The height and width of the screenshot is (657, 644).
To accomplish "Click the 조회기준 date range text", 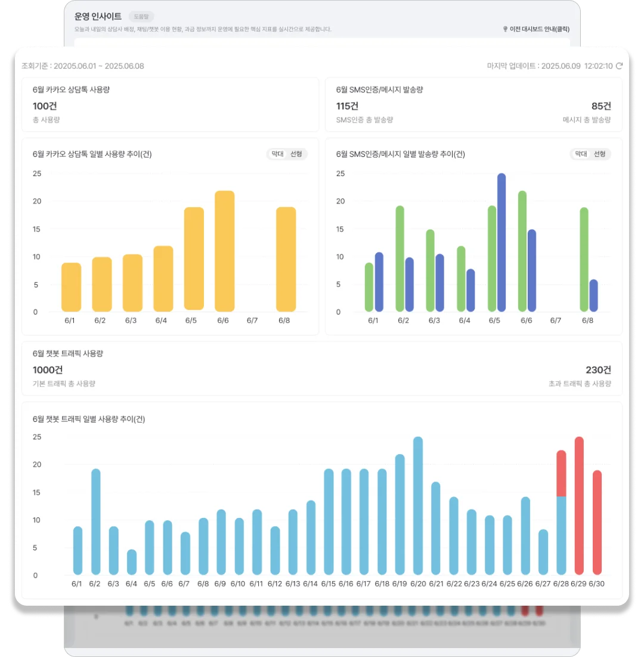I will [82, 66].
